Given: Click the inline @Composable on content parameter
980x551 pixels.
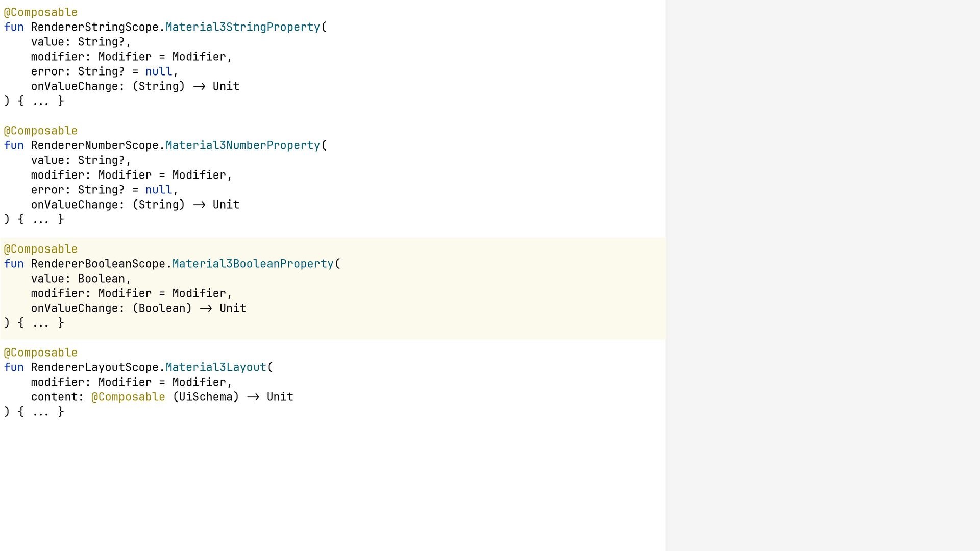Looking at the screenshot, I should (128, 397).
